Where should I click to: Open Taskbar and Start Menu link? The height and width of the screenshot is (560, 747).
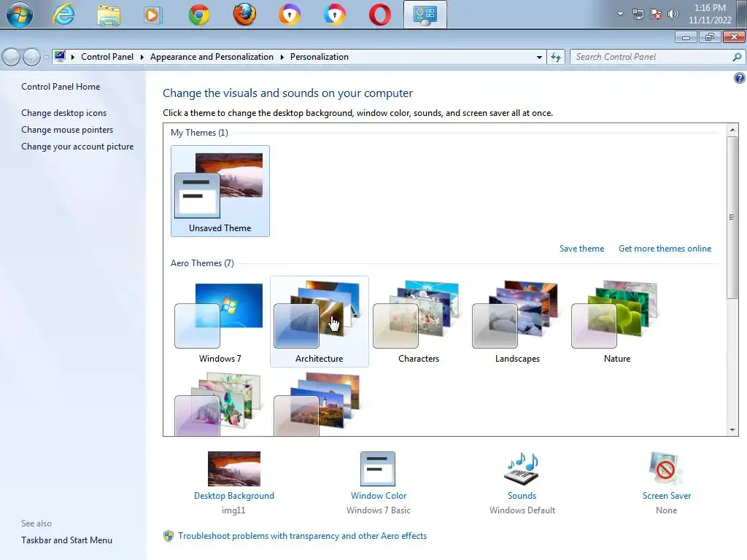pos(66,540)
